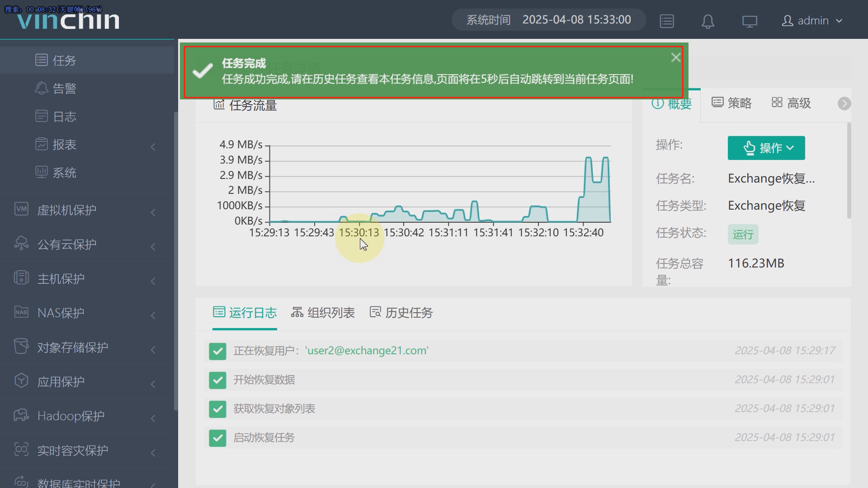
Task: Click the traffic chart peak near 15:32:40
Action: 589,158
